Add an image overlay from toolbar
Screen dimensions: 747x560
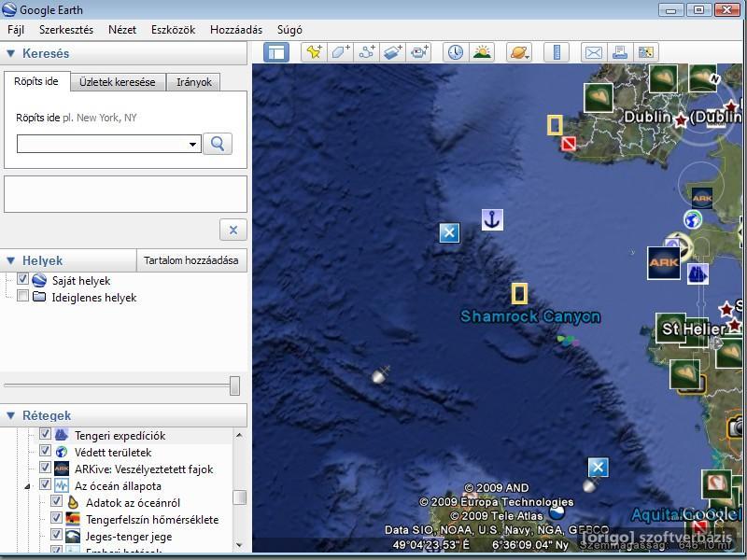click(392, 52)
